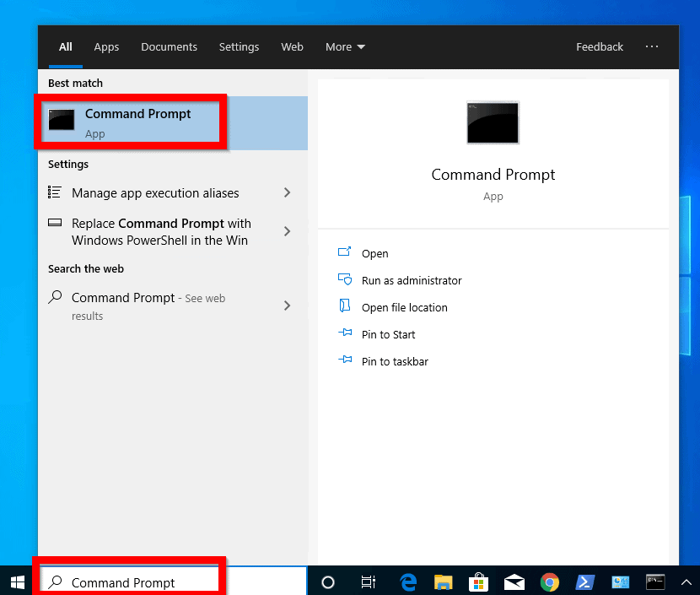Launch Microsoft Edge from taskbar
This screenshot has width=700, height=595.
408,582
